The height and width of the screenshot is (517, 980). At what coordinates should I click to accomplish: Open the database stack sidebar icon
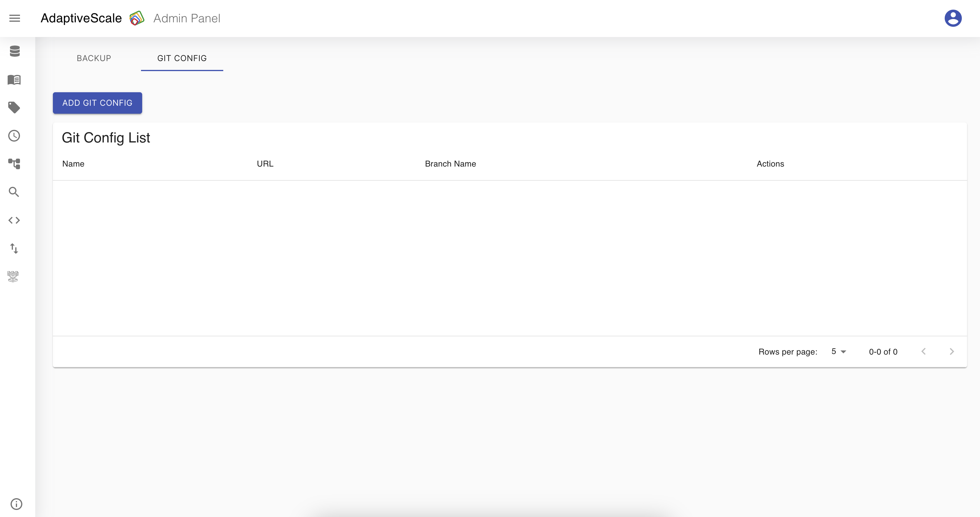14,51
